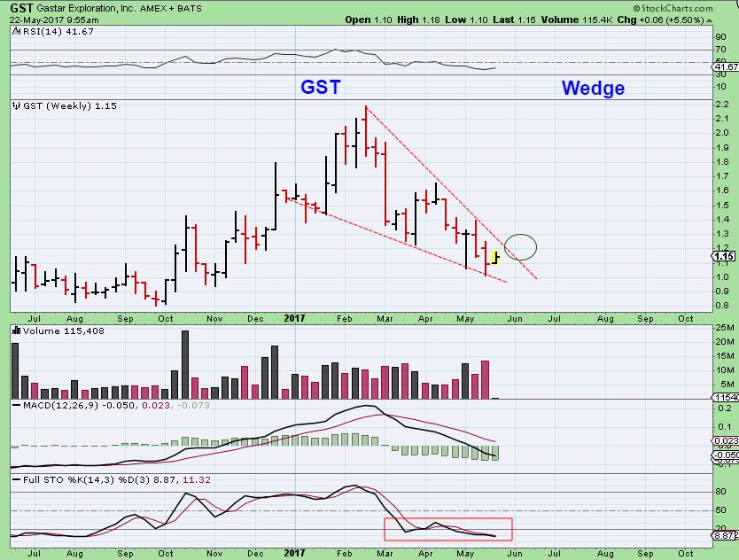Screen dimensions: 739x560
Task: Click the 90 level on the RSI axis
Action: (x=720, y=37)
